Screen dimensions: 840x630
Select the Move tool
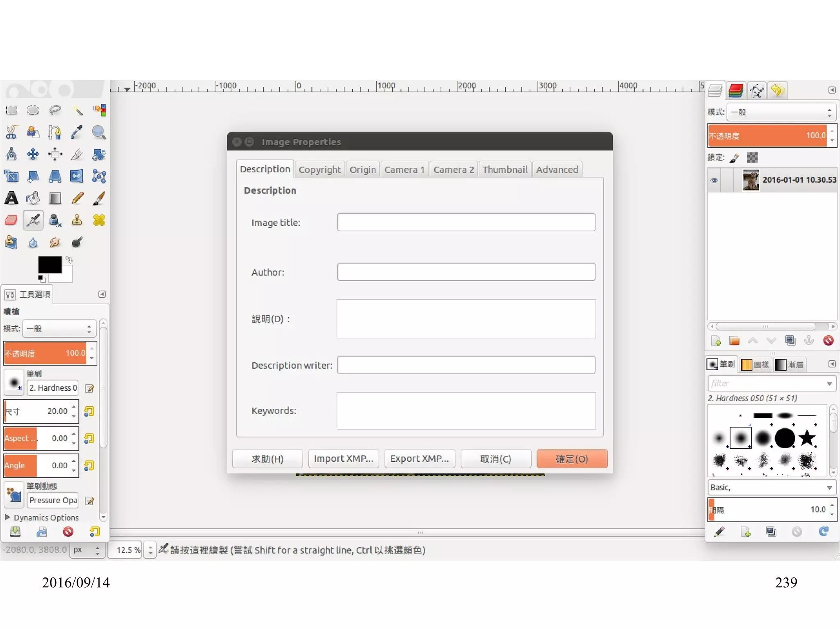[33, 154]
